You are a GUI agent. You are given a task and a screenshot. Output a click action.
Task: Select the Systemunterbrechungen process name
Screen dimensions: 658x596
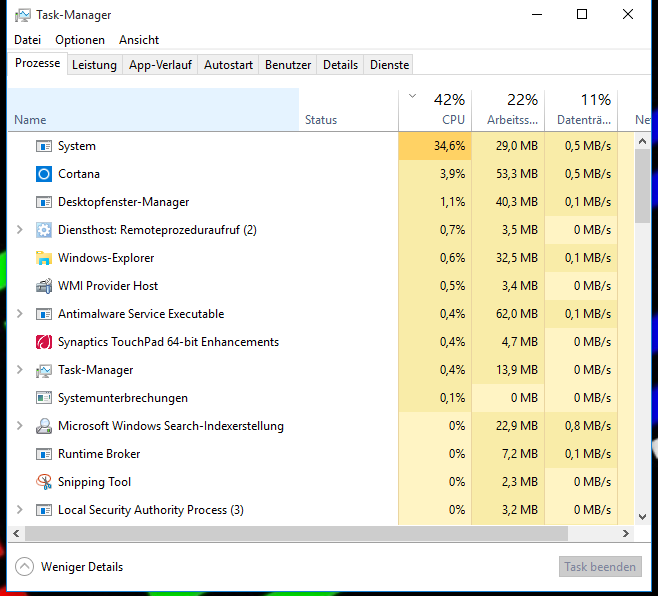[x=123, y=398]
